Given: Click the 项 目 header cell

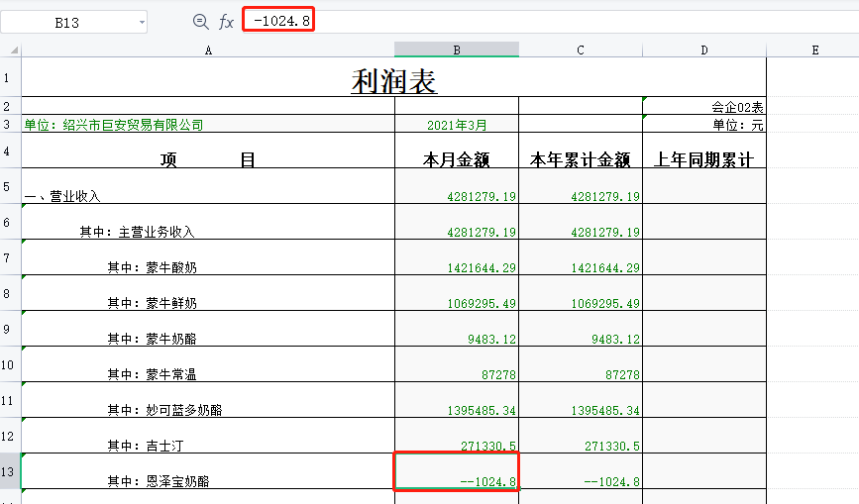Looking at the screenshot, I should [x=208, y=150].
